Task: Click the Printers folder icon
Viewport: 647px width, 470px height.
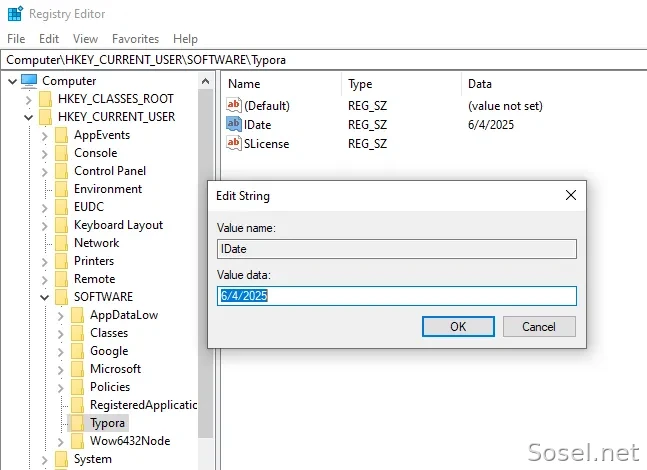Action: point(61,261)
